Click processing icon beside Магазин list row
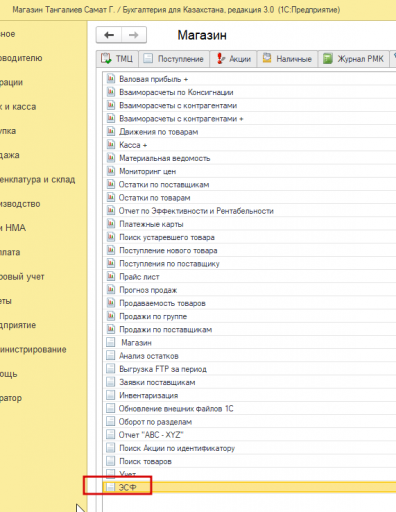The width and height of the screenshot is (396, 512). (110, 342)
